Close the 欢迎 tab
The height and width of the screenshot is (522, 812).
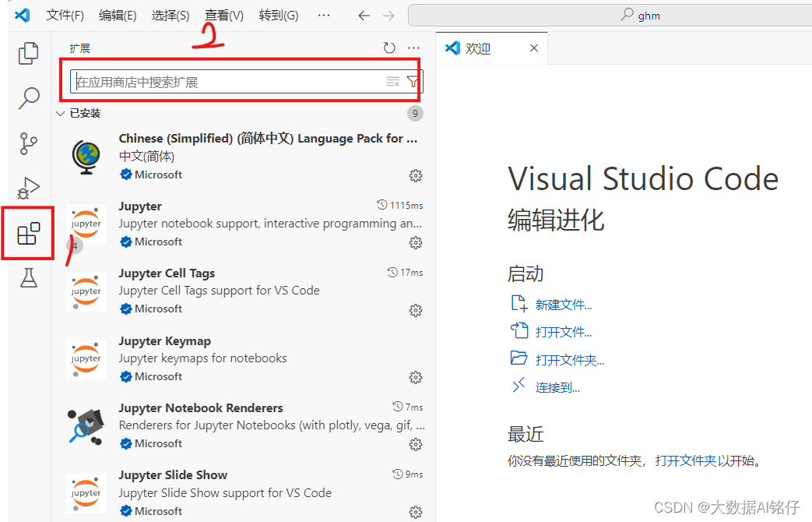point(534,48)
